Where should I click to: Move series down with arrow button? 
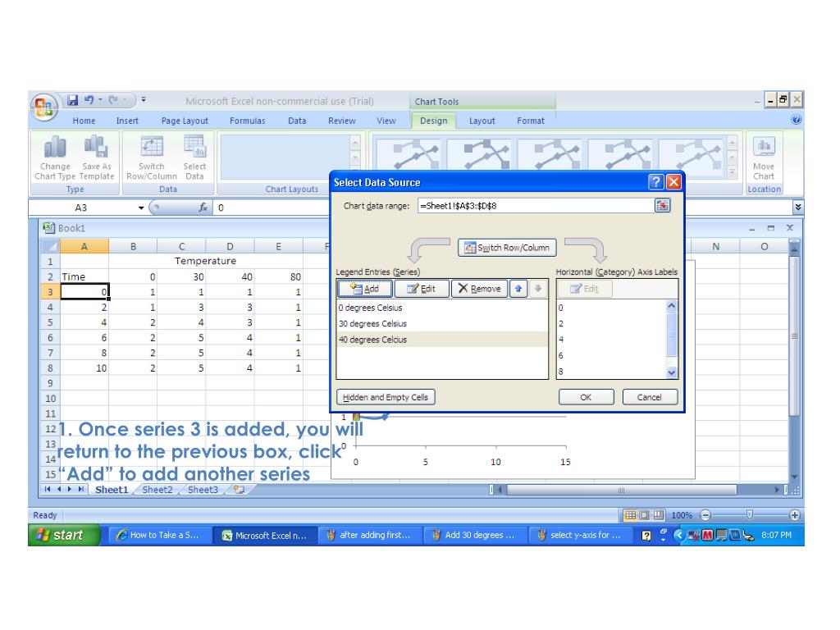[538, 289]
